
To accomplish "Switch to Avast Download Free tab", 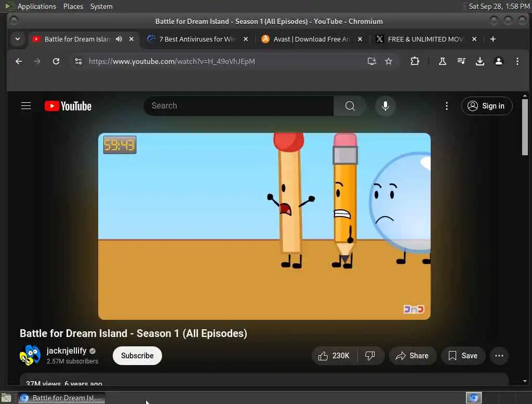I will [x=312, y=39].
